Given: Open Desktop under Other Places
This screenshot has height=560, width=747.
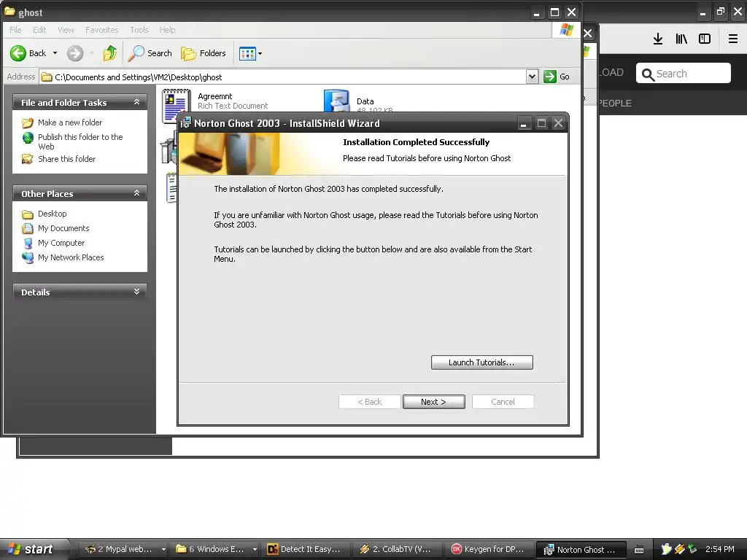Looking at the screenshot, I should pos(53,214).
